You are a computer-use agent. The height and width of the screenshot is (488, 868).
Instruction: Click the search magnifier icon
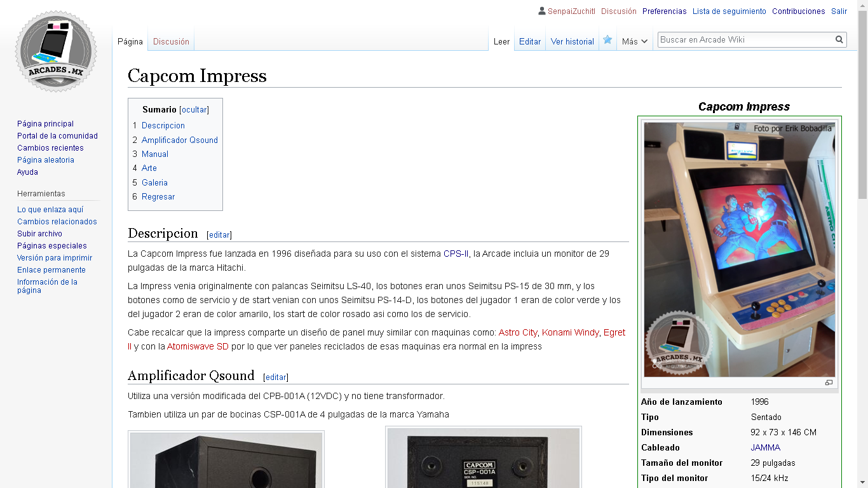(x=839, y=39)
